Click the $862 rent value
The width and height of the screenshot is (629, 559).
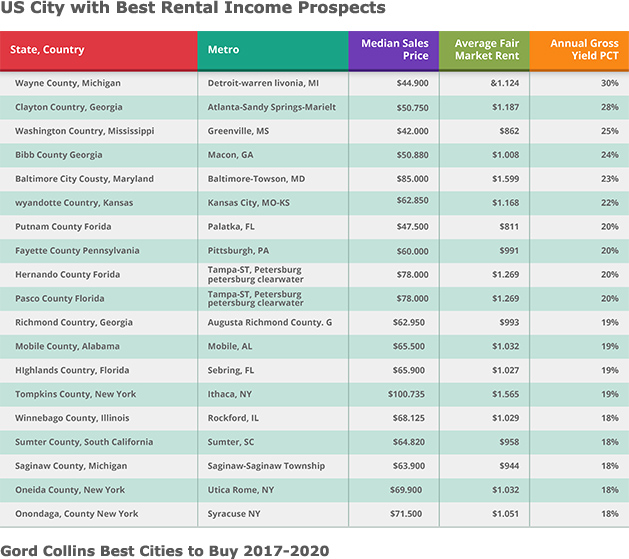[x=509, y=131]
